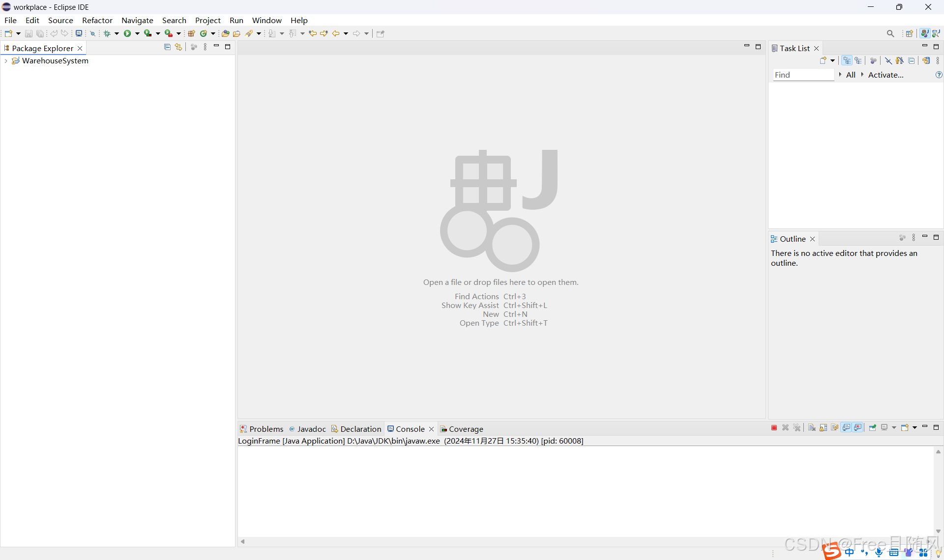Click the Console scroll down arrow
Image resolution: width=944 pixels, height=560 pixels.
coord(938,531)
